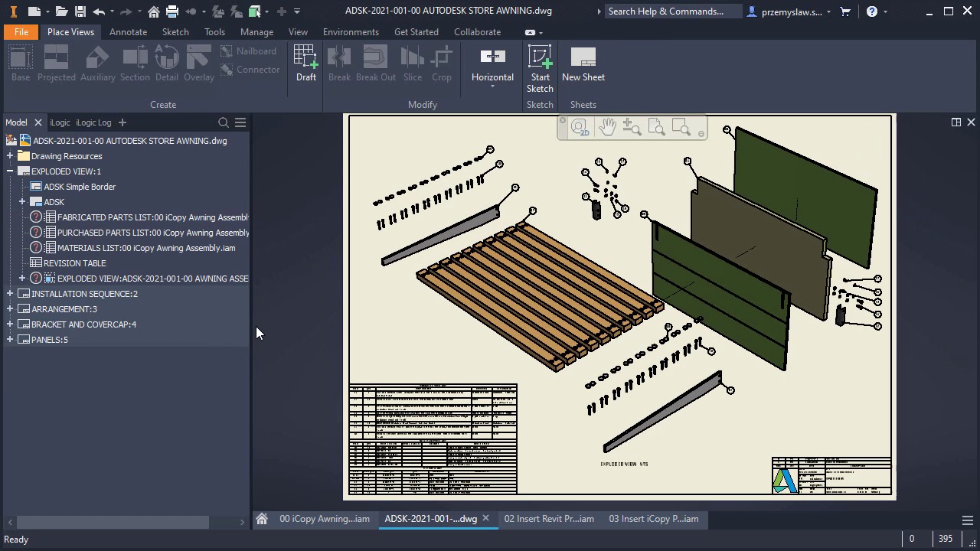The height and width of the screenshot is (551, 980).
Task: Click the Auxiliary view tool
Action: point(97,63)
